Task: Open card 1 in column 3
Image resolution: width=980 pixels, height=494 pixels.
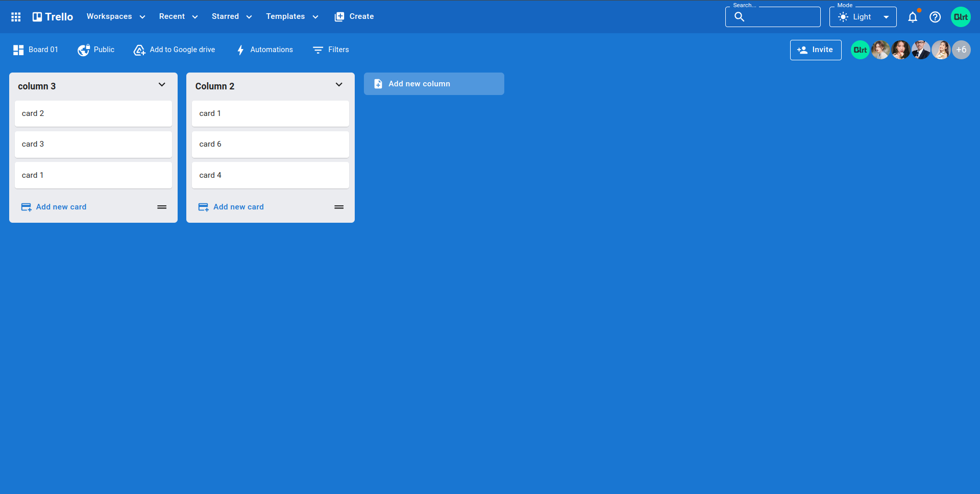Action: click(93, 175)
